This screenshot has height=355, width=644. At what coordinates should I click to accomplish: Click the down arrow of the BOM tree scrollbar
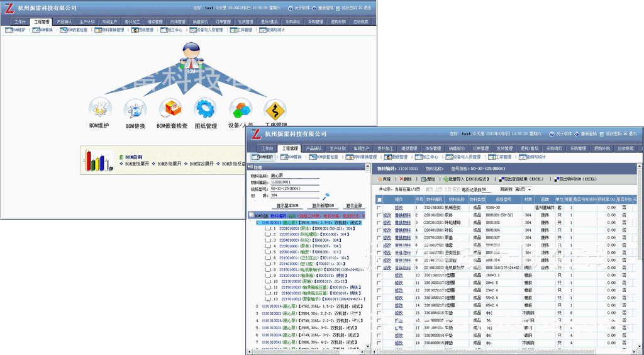click(x=367, y=347)
